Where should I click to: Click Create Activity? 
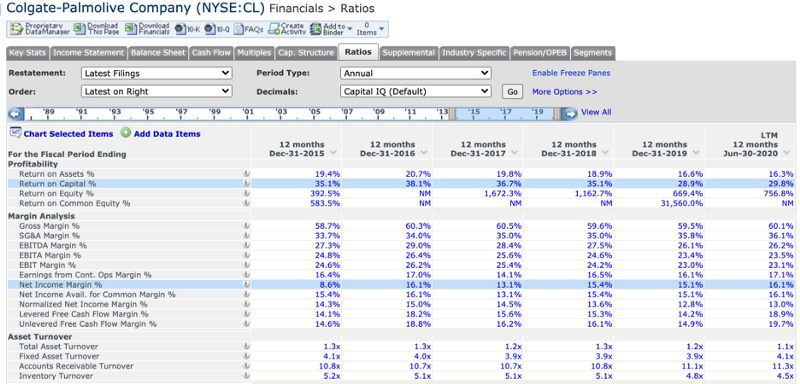coord(287,29)
